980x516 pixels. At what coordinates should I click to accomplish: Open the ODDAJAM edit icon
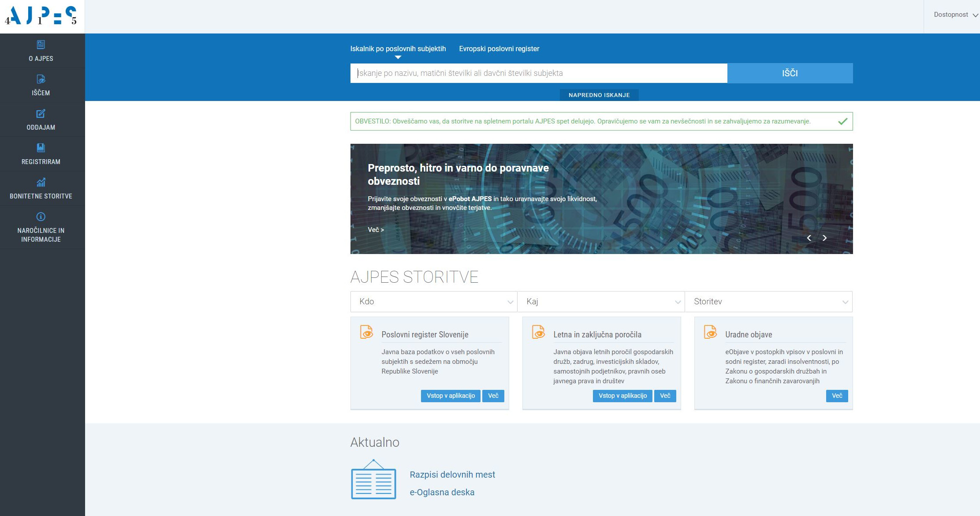pos(41,114)
